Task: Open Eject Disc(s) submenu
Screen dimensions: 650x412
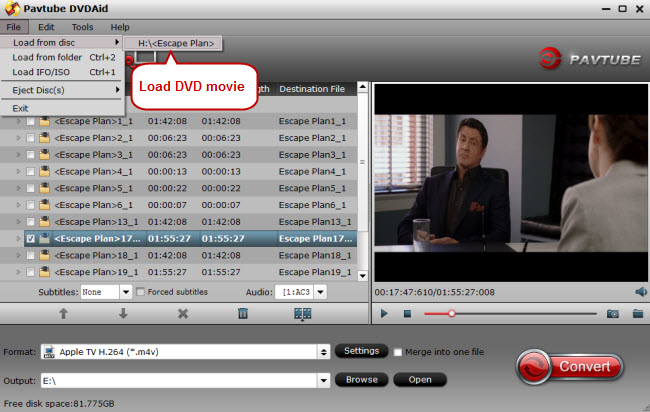Action: coord(62,90)
